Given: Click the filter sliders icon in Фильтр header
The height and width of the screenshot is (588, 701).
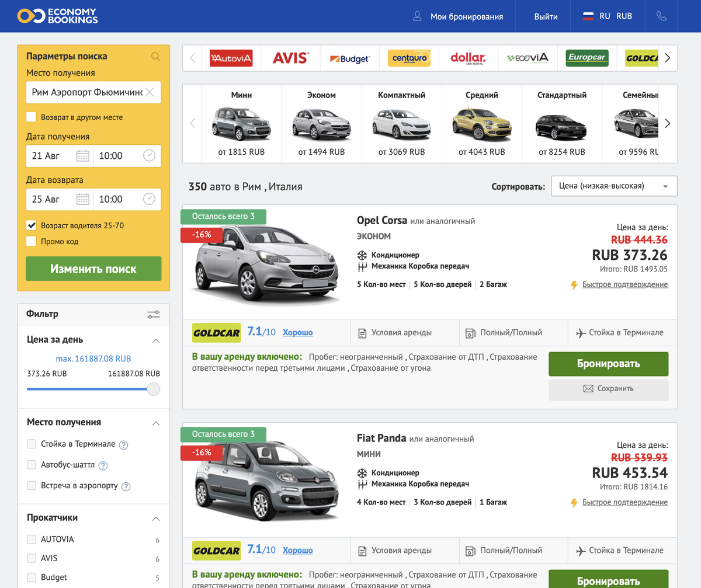Looking at the screenshot, I should [154, 314].
